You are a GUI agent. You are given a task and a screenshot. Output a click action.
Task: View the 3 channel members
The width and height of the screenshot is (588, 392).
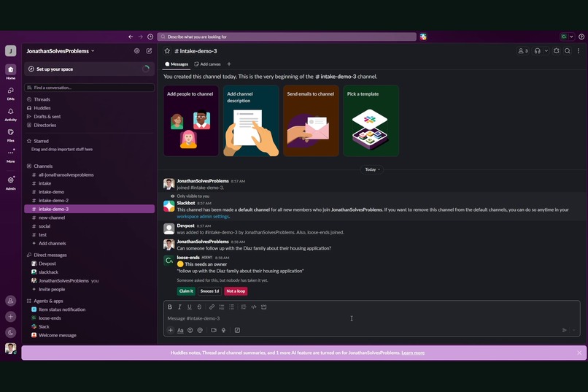(522, 51)
